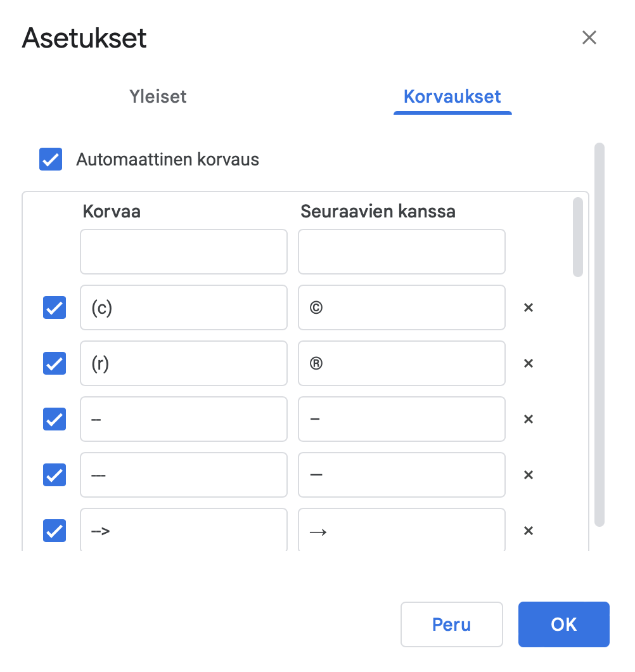Switch to the Yleiset tab

[157, 96]
